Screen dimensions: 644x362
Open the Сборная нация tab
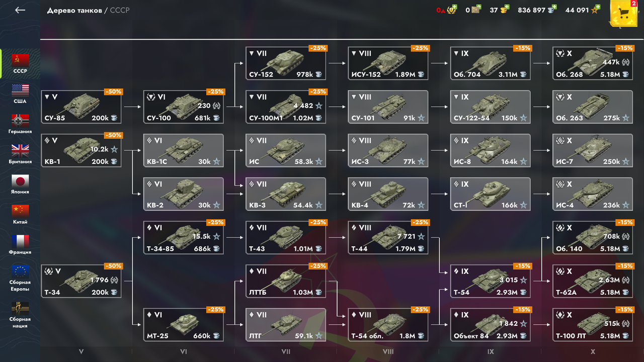[20, 315]
